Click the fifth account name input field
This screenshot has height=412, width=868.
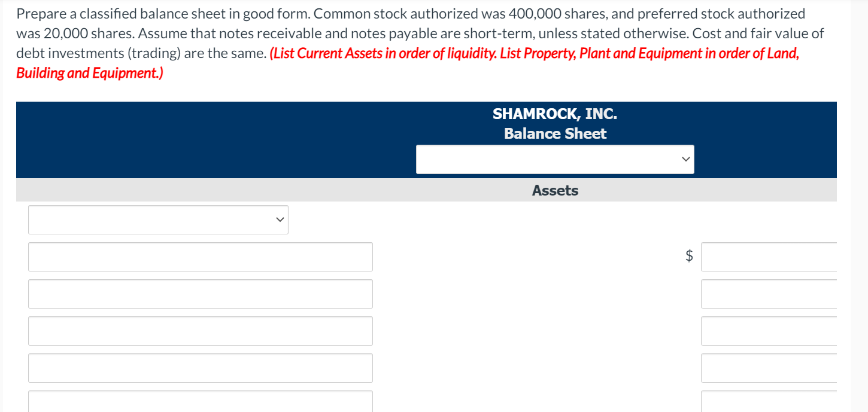(200, 403)
